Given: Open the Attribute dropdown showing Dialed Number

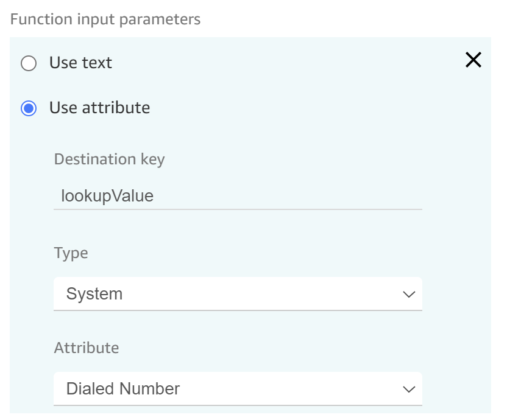Looking at the screenshot, I should pyautogui.click(x=238, y=389).
